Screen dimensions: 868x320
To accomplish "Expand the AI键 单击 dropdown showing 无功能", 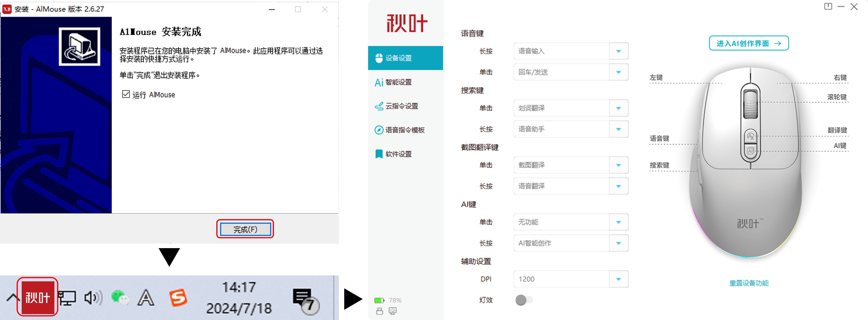I will point(571,222).
